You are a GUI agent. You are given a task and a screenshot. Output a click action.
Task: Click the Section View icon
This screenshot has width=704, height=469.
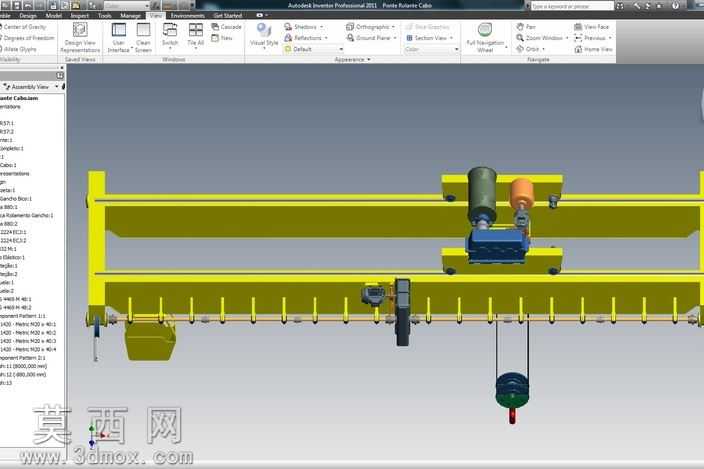point(409,38)
